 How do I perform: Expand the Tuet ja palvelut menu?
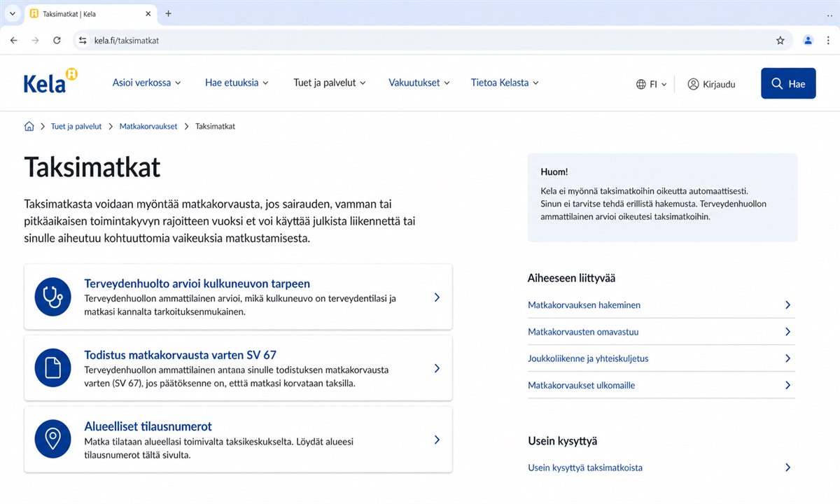pos(330,83)
